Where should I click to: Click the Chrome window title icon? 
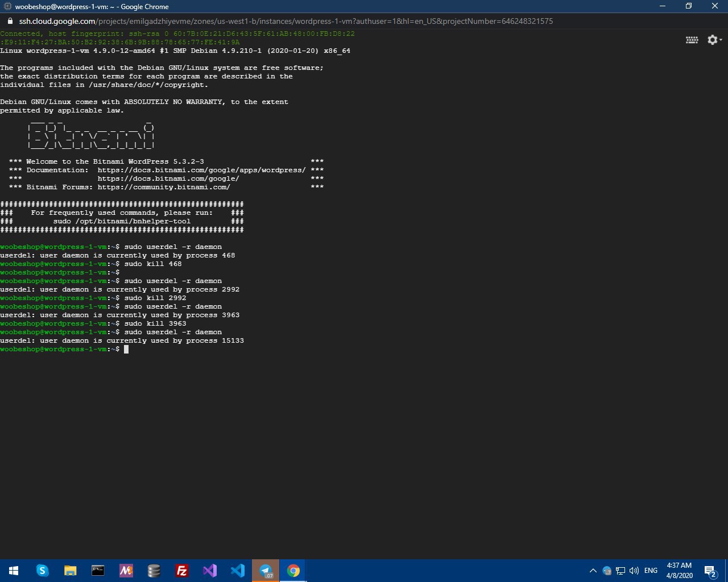click(x=8, y=6)
